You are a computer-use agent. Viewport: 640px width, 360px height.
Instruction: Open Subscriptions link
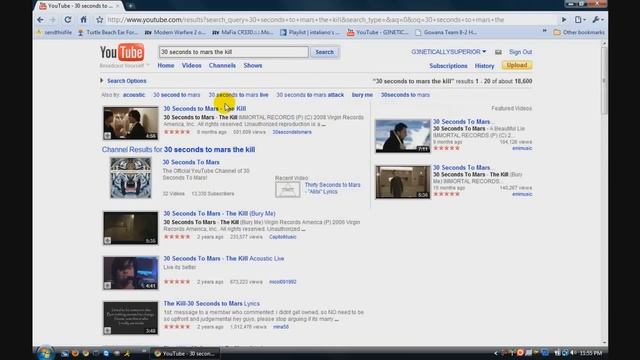coord(448,66)
